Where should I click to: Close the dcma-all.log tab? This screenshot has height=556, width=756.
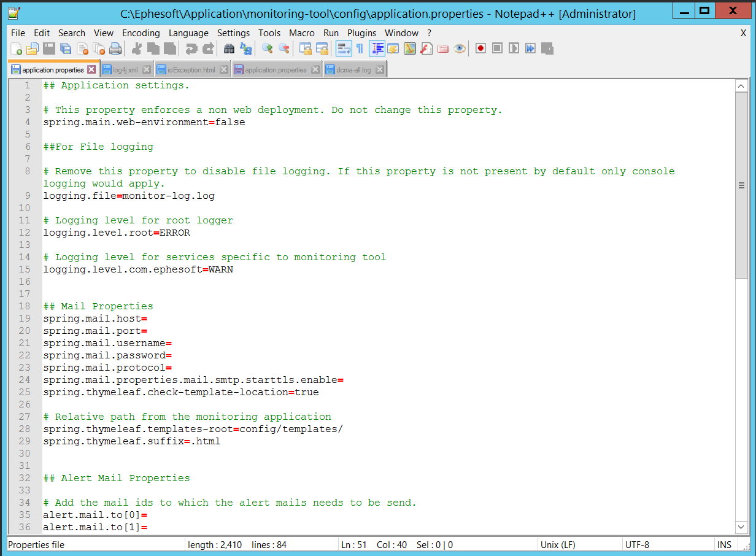(380, 70)
